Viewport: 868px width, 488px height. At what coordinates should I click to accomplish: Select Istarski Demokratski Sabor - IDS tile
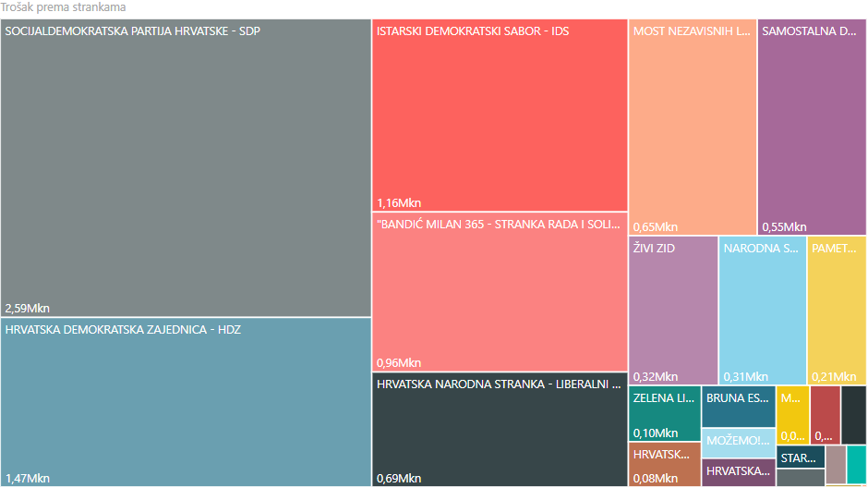pos(500,116)
